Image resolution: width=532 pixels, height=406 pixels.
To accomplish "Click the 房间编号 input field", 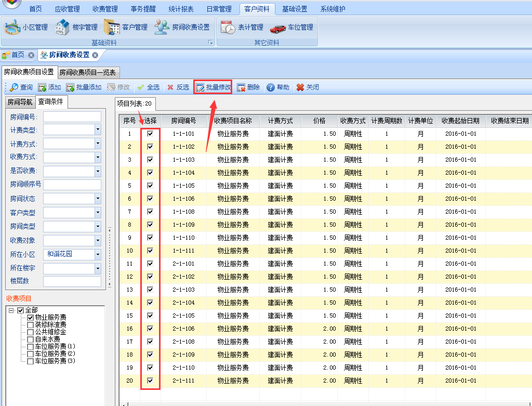I will tap(72, 117).
